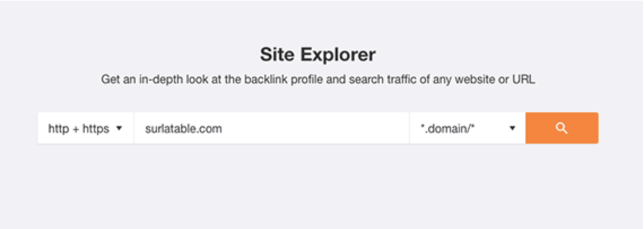
Task: Select the Site Explorer heading
Action: [x=318, y=55]
